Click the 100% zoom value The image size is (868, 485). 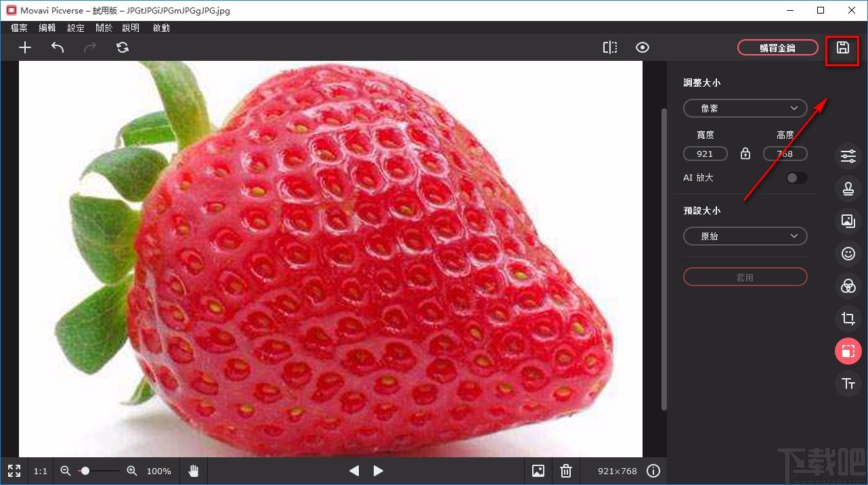coord(159,471)
